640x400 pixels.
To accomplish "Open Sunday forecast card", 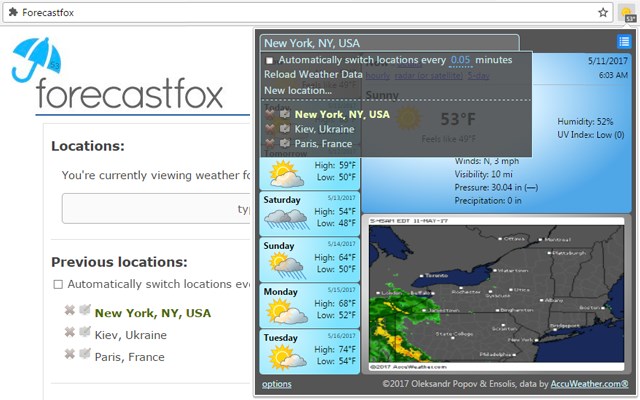I will pyautogui.click(x=310, y=260).
